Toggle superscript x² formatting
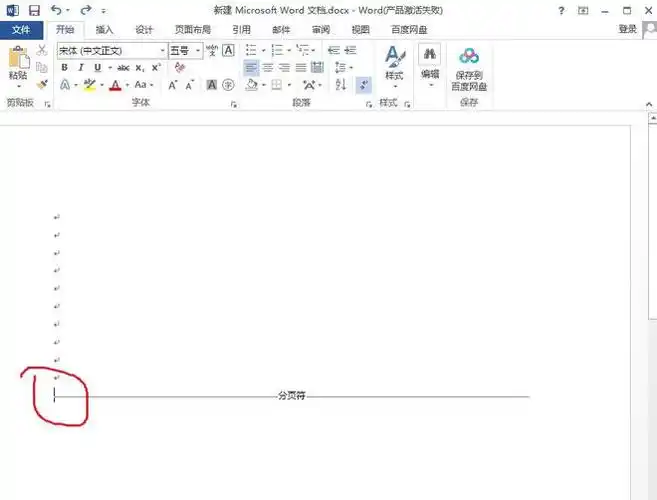Viewport: 657px width, 500px height. (156, 67)
